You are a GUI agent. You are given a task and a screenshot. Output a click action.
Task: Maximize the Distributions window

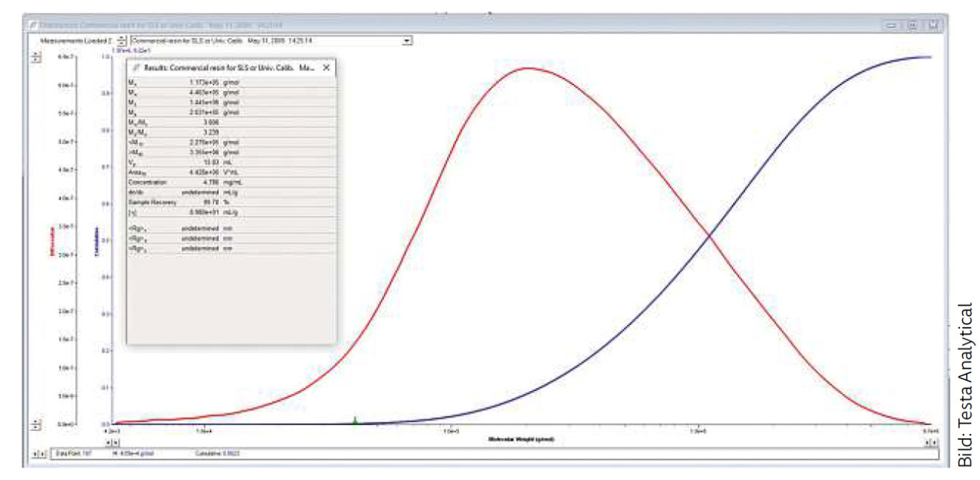coord(913,24)
